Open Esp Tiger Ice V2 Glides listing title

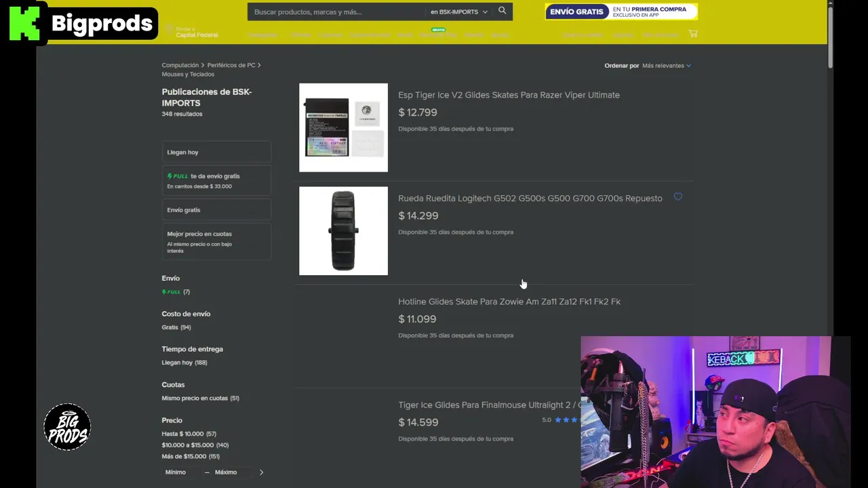coord(509,95)
